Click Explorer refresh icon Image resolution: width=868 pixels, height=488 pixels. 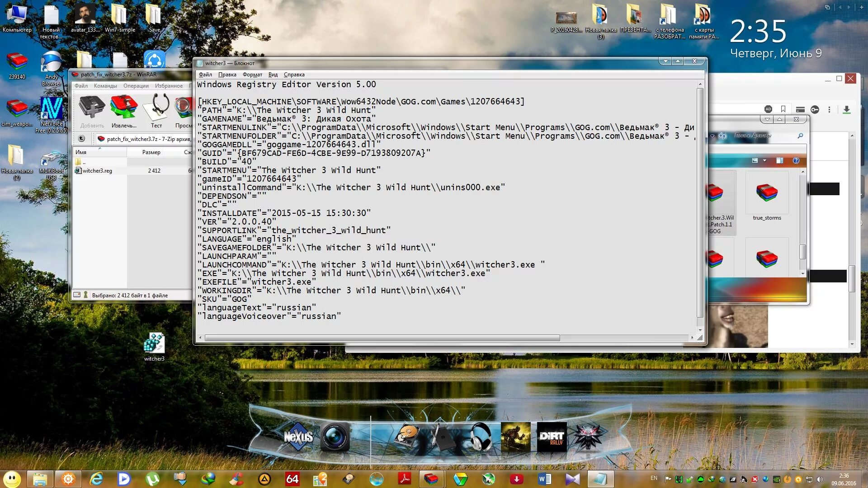pyautogui.click(x=722, y=136)
